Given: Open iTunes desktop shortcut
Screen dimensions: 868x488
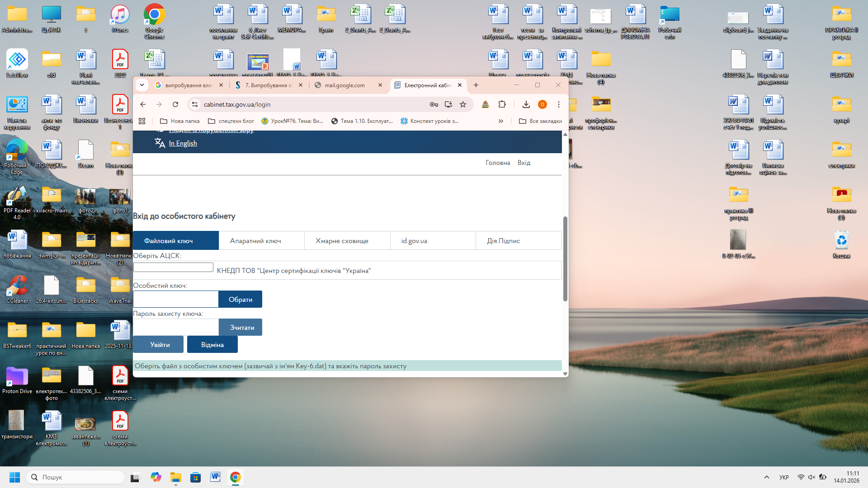Looking at the screenshot, I should click(x=120, y=19).
